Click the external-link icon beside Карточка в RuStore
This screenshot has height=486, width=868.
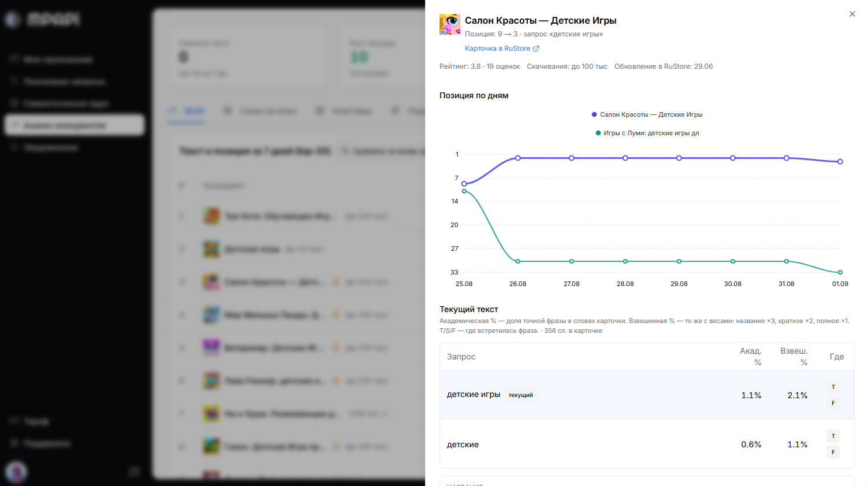coord(536,49)
